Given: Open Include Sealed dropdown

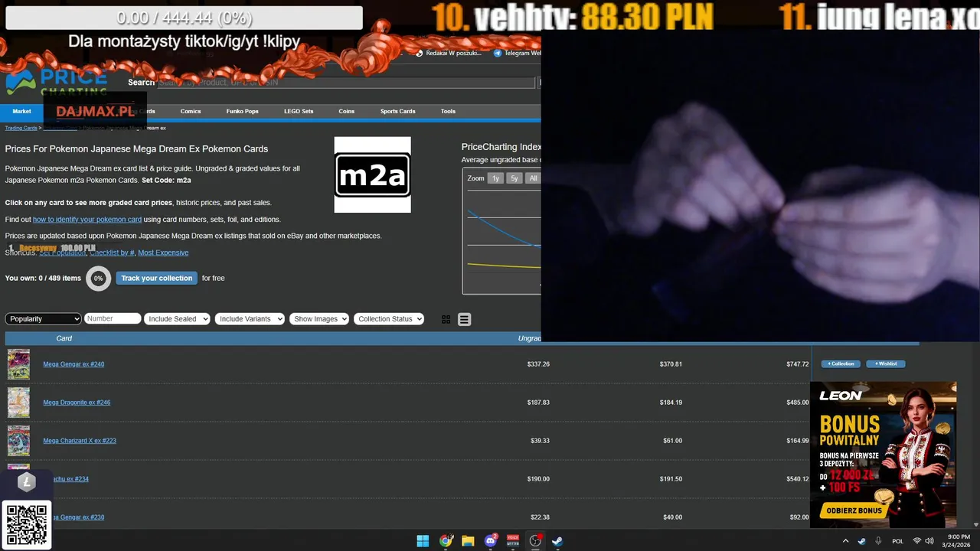Looking at the screenshot, I should click(177, 318).
